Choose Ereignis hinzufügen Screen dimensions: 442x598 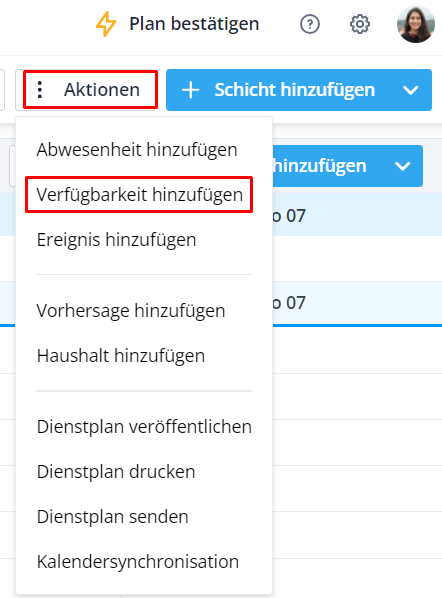point(116,240)
